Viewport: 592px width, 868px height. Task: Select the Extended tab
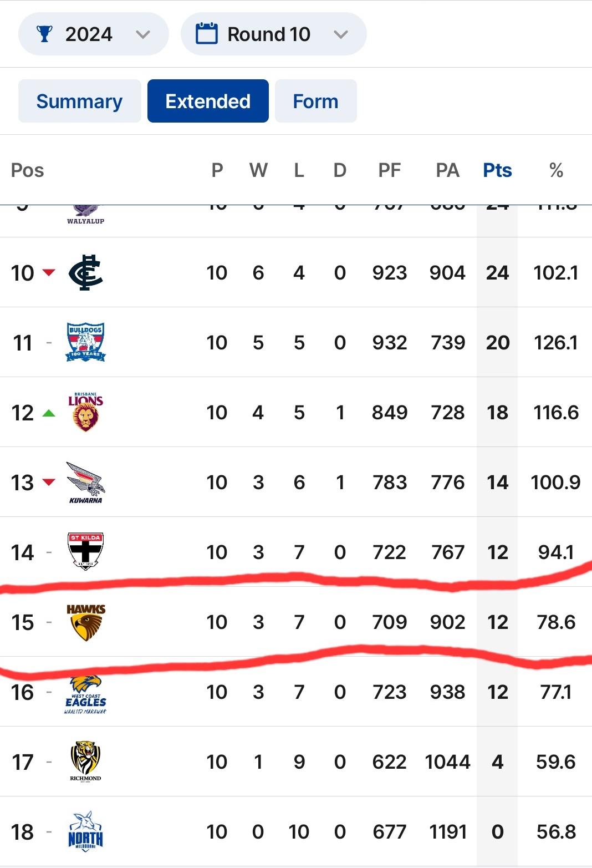coord(208,101)
